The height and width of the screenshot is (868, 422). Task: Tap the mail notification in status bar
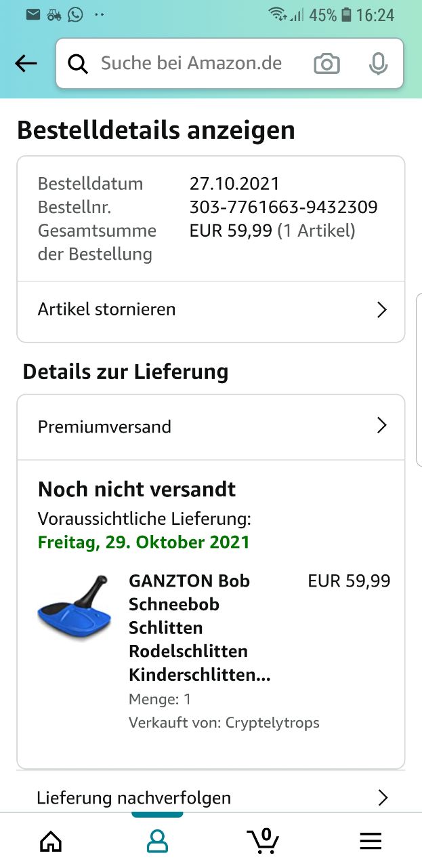point(33,14)
